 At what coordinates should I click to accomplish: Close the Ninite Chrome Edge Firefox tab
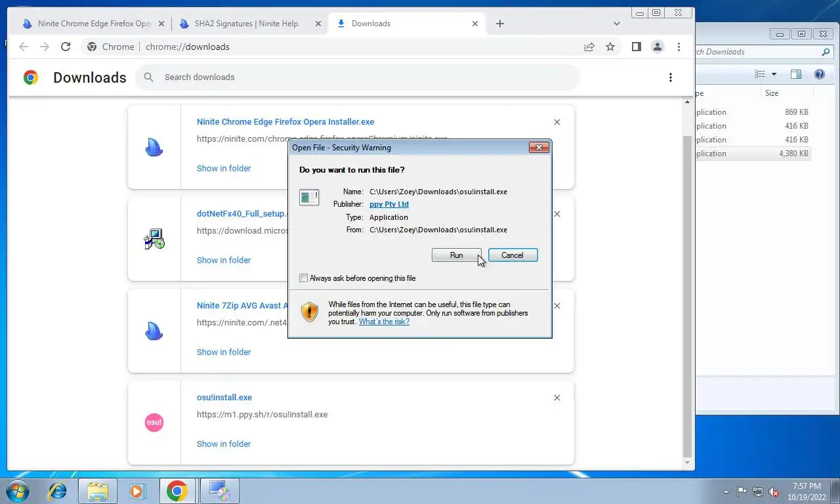tap(162, 24)
